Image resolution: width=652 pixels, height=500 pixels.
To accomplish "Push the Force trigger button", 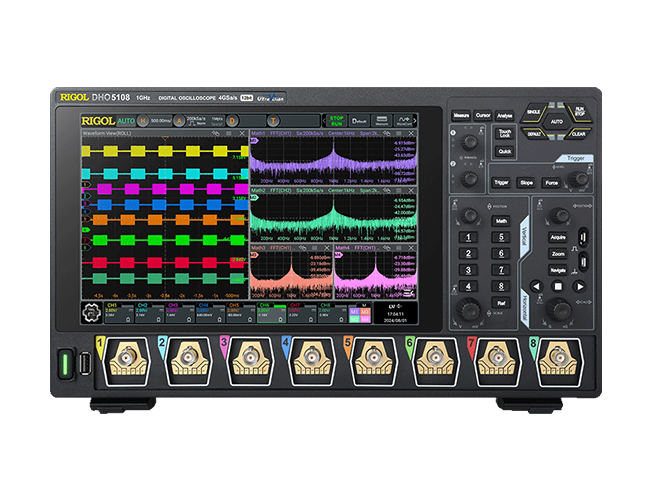I will (551, 183).
